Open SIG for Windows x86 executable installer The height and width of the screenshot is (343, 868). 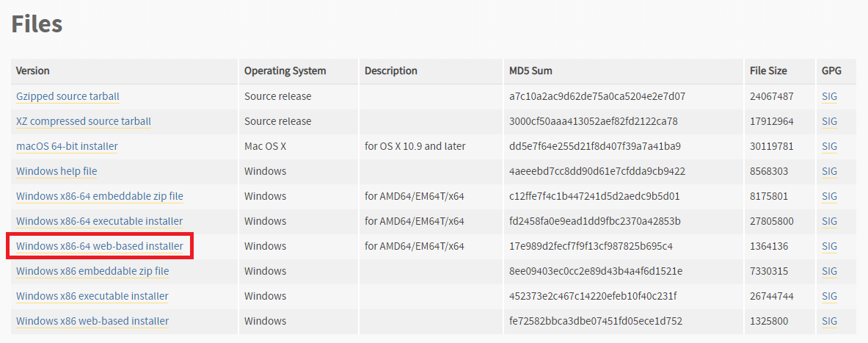(x=829, y=296)
